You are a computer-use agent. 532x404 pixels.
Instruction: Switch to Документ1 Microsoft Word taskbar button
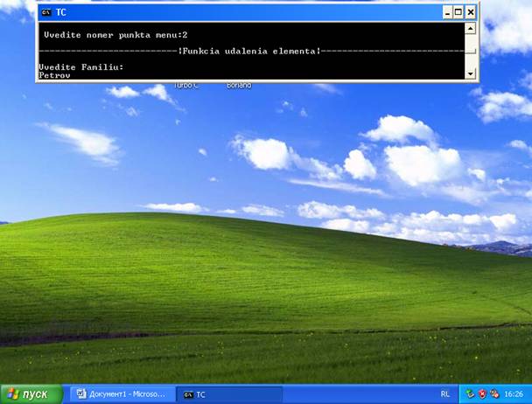click(x=122, y=394)
